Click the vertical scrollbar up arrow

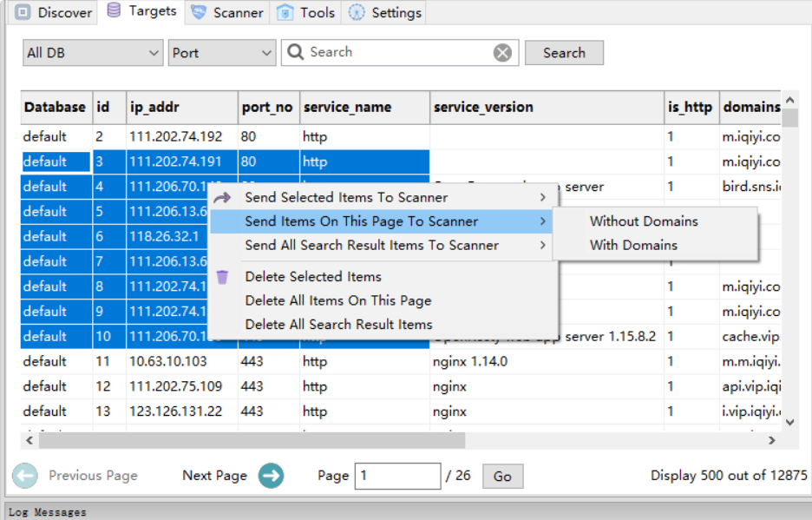pos(789,100)
